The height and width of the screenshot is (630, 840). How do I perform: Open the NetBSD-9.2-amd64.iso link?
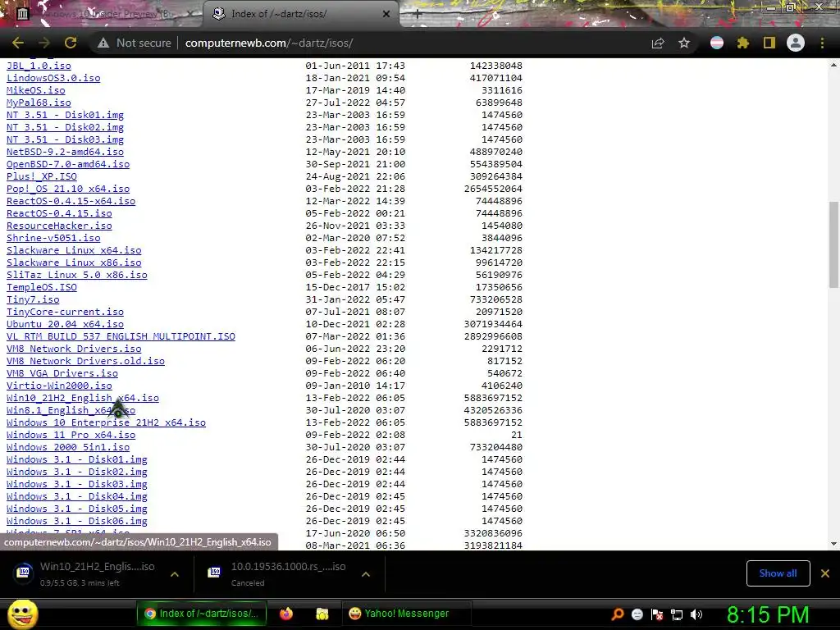[65, 152]
